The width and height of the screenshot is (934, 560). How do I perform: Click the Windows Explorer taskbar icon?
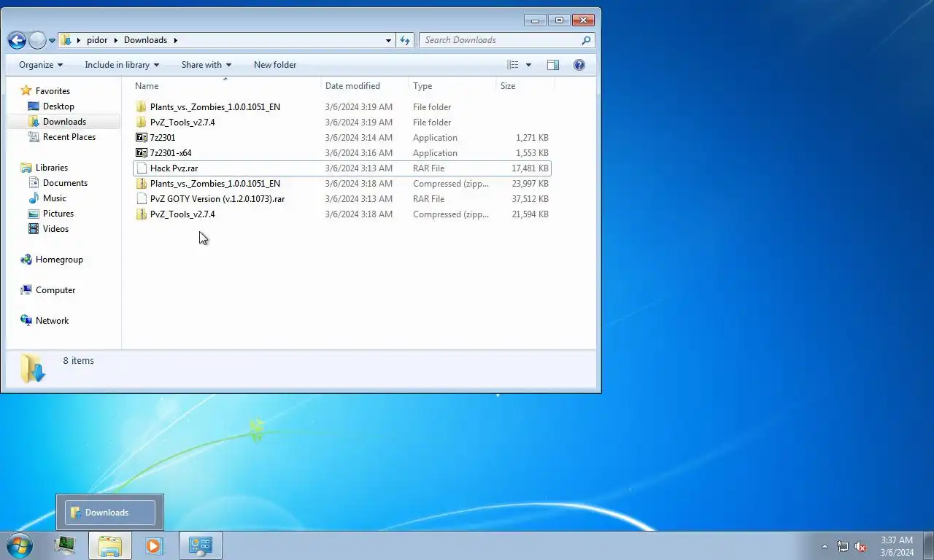point(110,545)
